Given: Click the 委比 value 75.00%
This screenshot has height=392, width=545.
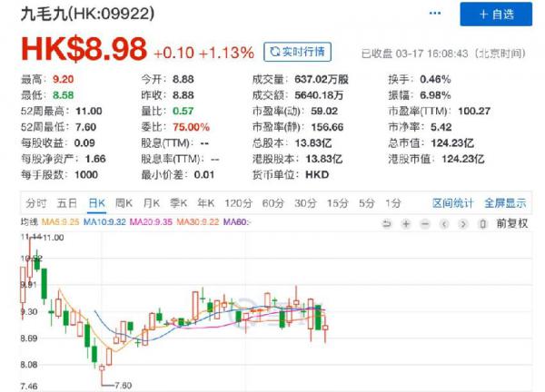Looking at the screenshot, I should (x=191, y=127).
